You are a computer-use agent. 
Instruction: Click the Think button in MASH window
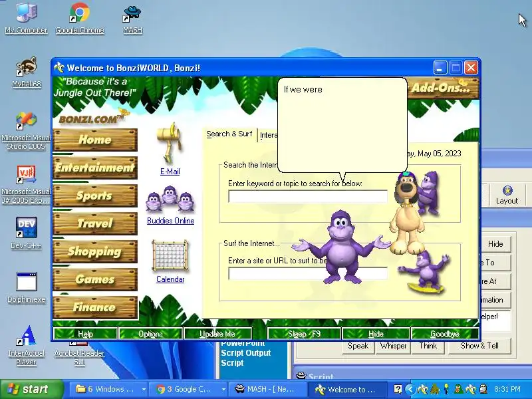tap(428, 346)
